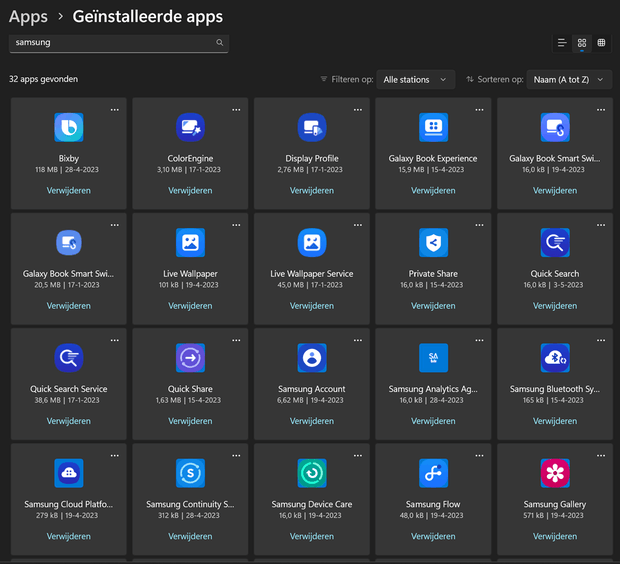620x564 pixels.
Task: Click the '571 kB | 19-4-2023' text
Action: (x=553, y=515)
